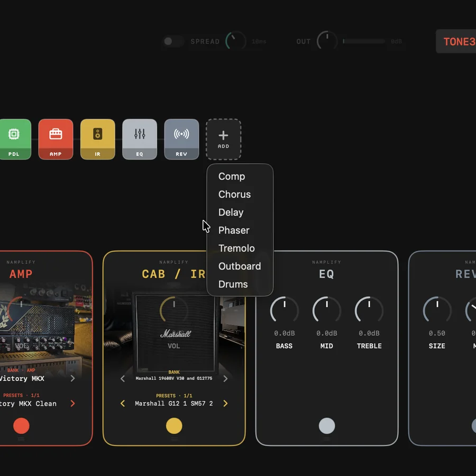Choose Chorus from the add menu
The height and width of the screenshot is (476, 476).
234,194
